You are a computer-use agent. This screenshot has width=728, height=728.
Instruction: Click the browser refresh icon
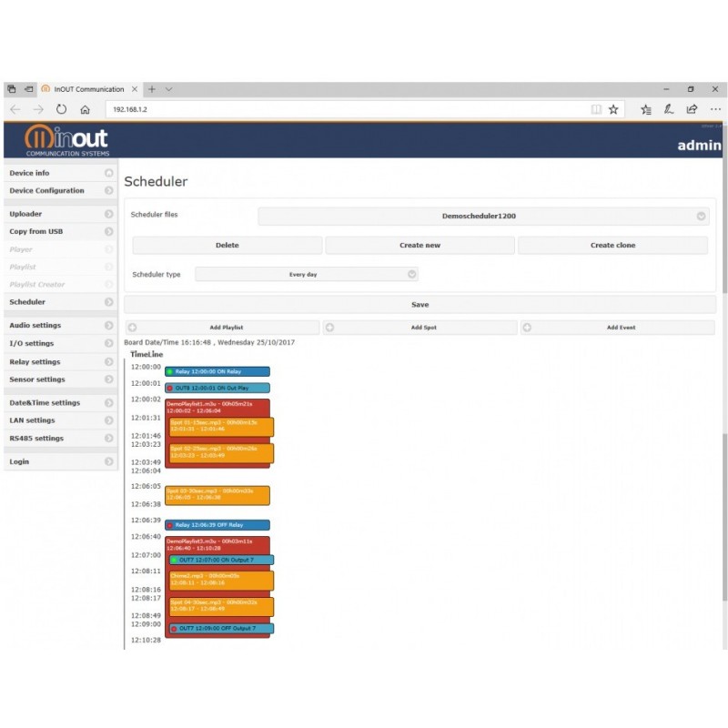61,109
